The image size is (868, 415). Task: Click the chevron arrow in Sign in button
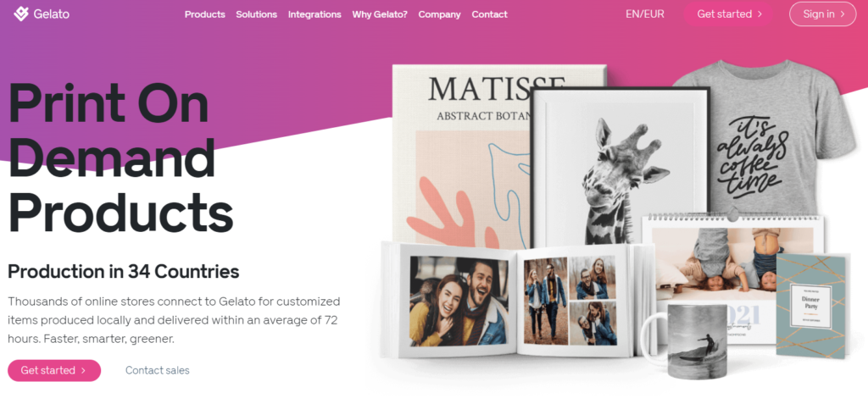[843, 14]
